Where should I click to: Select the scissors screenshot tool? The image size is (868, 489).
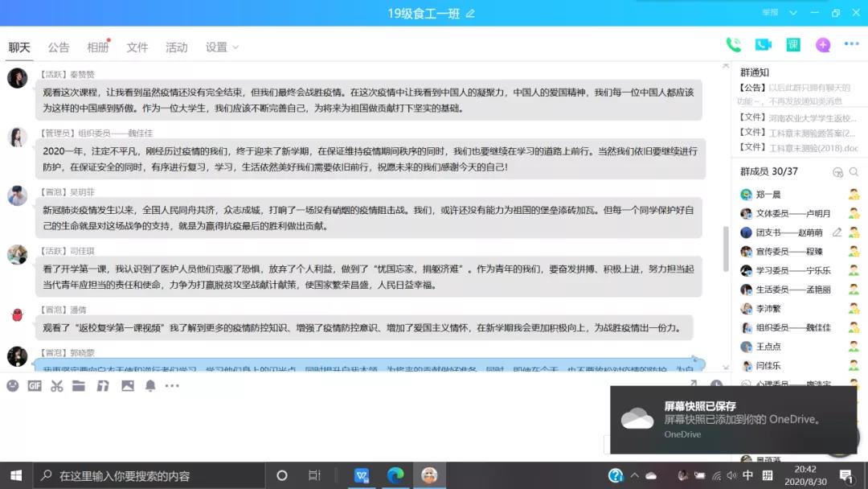[x=56, y=386]
